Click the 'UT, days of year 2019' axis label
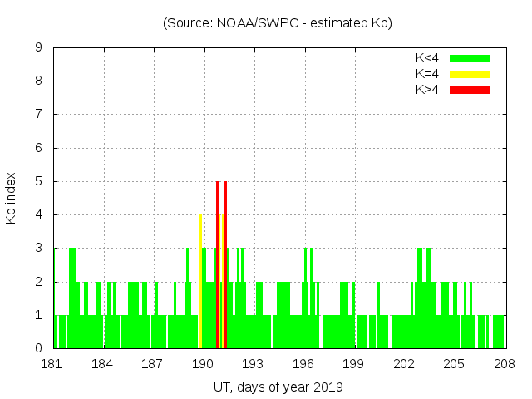Viewport: 532px width, 399px height. [278, 387]
